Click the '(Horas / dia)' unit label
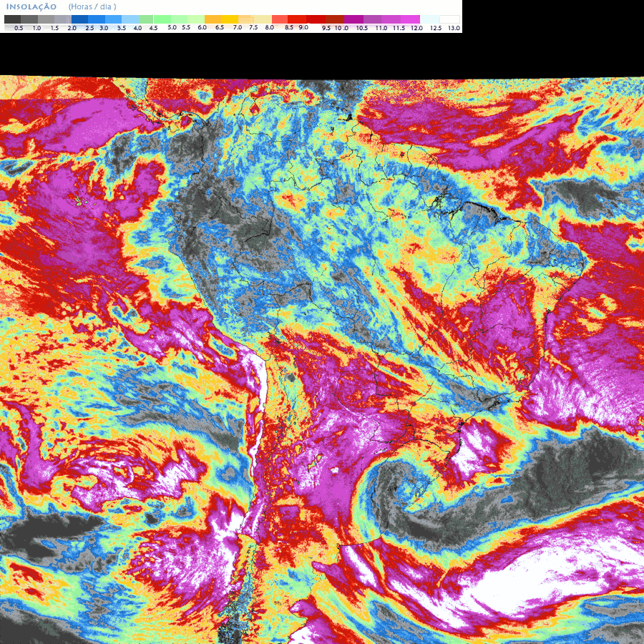 tap(92, 7)
